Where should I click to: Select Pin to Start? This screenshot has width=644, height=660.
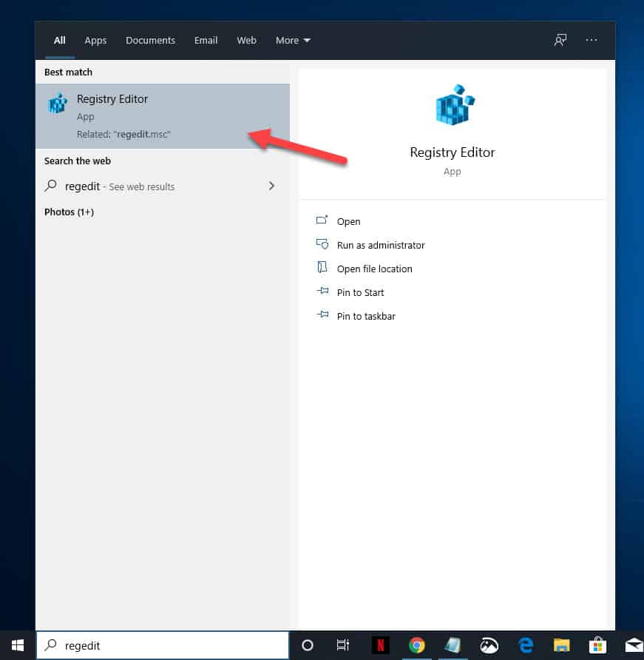(360, 292)
